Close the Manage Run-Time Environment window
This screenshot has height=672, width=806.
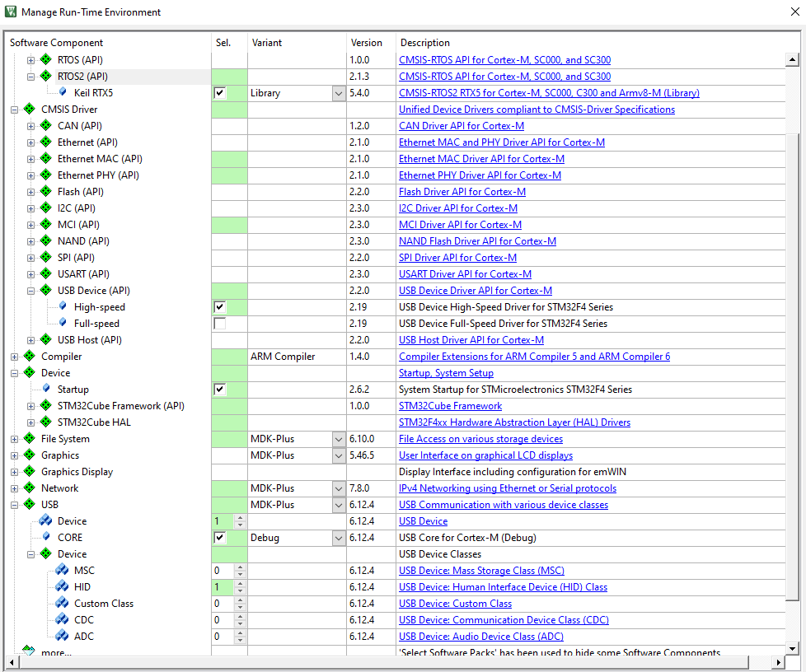coord(794,12)
